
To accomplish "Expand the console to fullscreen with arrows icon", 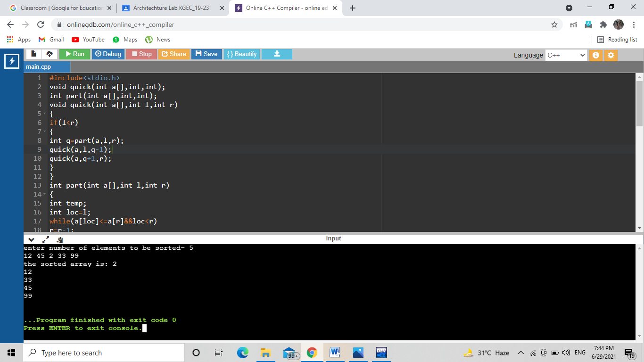I will [x=45, y=239].
